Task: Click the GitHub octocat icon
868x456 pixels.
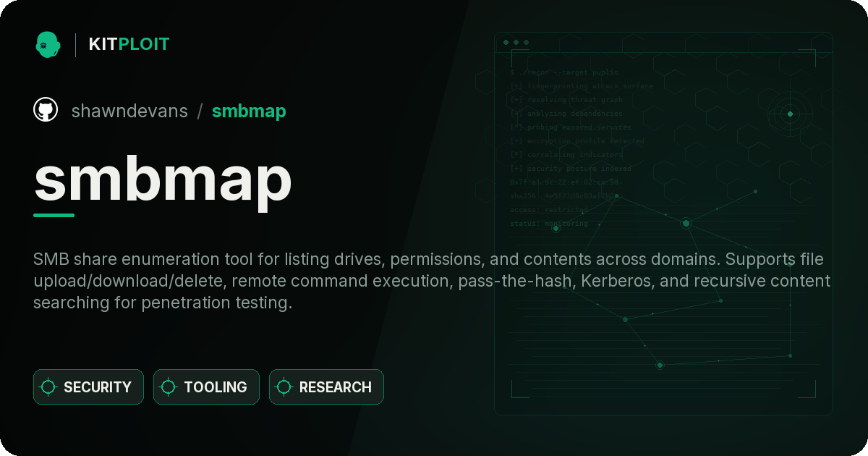Action: point(46,110)
